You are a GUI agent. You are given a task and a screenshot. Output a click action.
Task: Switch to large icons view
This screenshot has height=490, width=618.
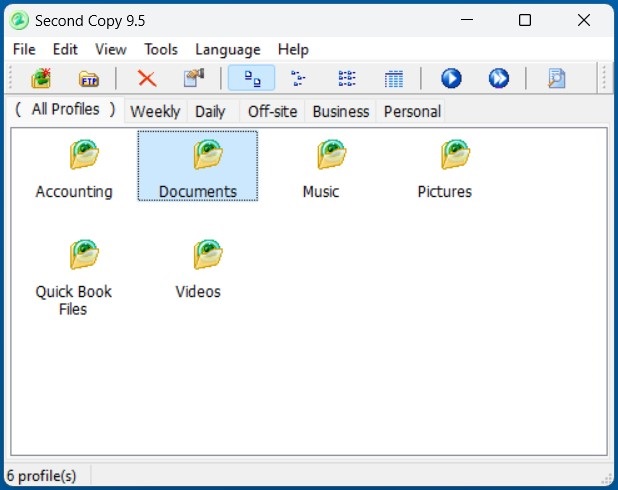[251, 78]
